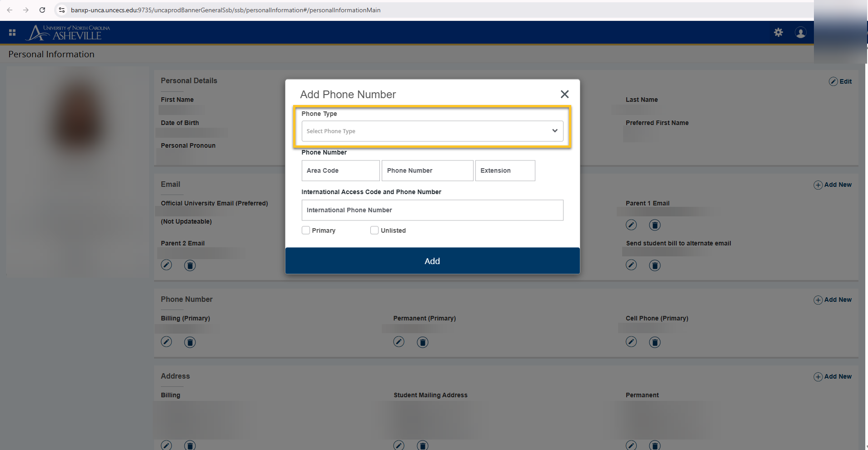Check the Unlisted checkbox
The width and height of the screenshot is (868, 450).
[374, 230]
